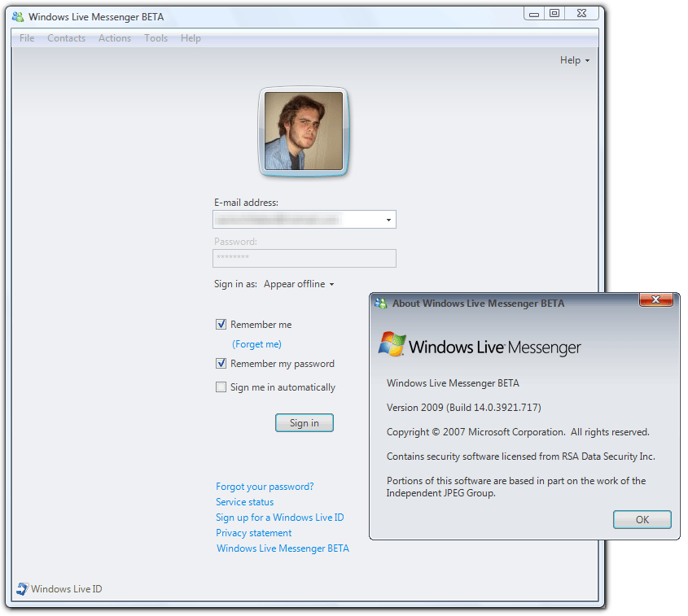
Task: Click the RSA Data Security license text
Action: pyautogui.click(x=521, y=457)
